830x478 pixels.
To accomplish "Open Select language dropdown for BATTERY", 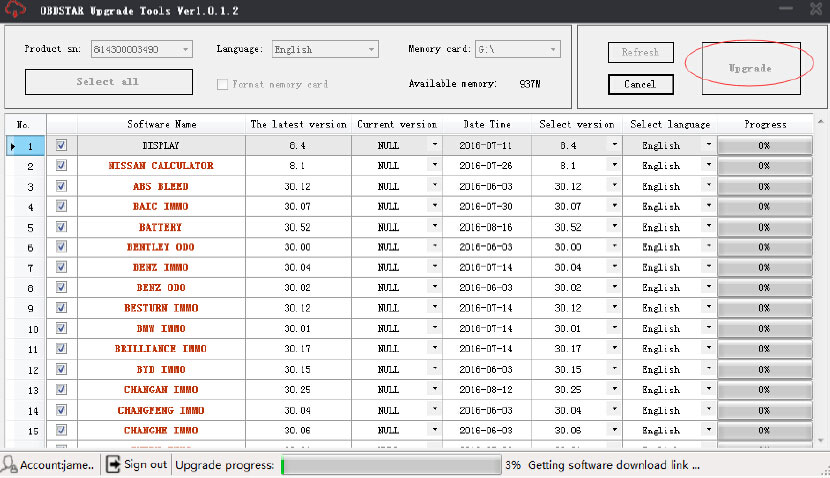I will pyautogui.click(x=709, y=226).
